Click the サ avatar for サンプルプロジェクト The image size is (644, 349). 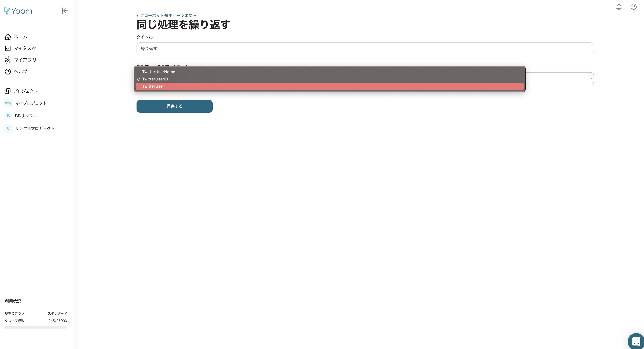click(x=8, y=128)
